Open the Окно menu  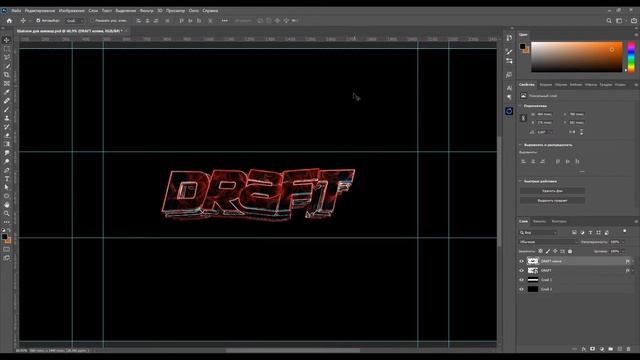coord(193,11)
